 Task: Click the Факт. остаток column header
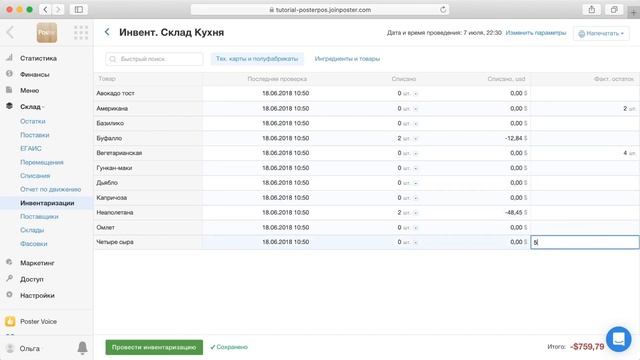613,79
